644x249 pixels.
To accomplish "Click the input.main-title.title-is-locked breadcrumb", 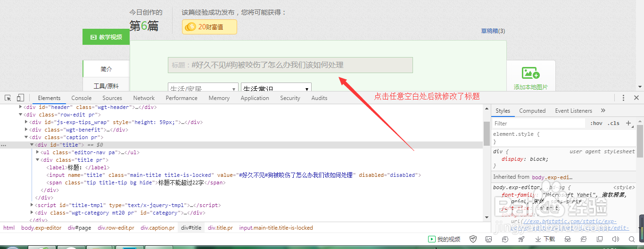I will tap(276, 227).
